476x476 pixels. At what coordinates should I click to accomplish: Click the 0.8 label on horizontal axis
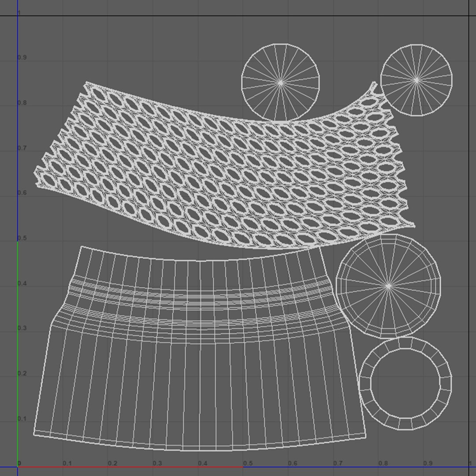pos(383,463)
